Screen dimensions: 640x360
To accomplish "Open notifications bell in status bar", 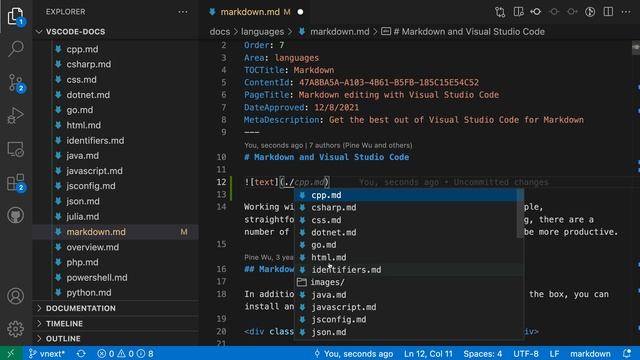I will 627,353.
